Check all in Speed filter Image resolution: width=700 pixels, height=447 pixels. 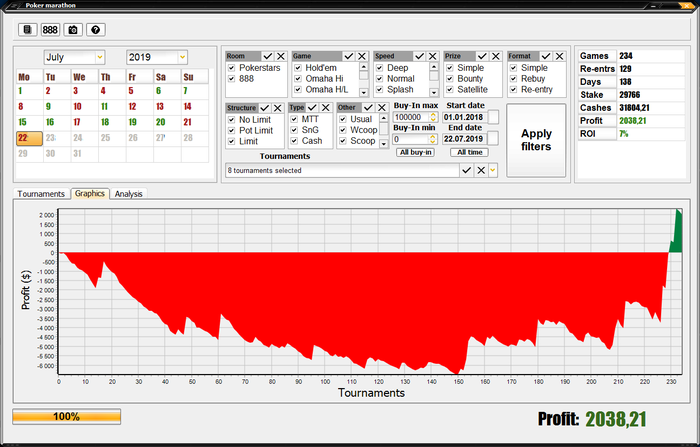point(419,56)
